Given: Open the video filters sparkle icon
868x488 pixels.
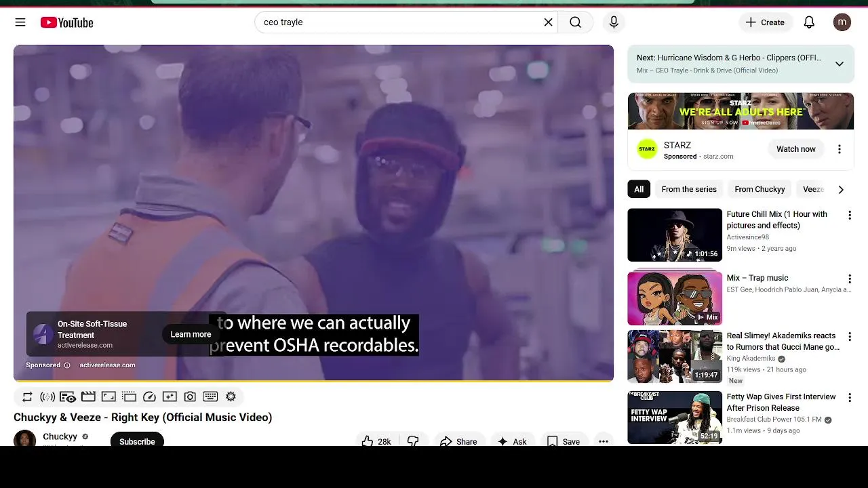Looking at the screenshot, I should pyautogui.click(x=170, y=396).
